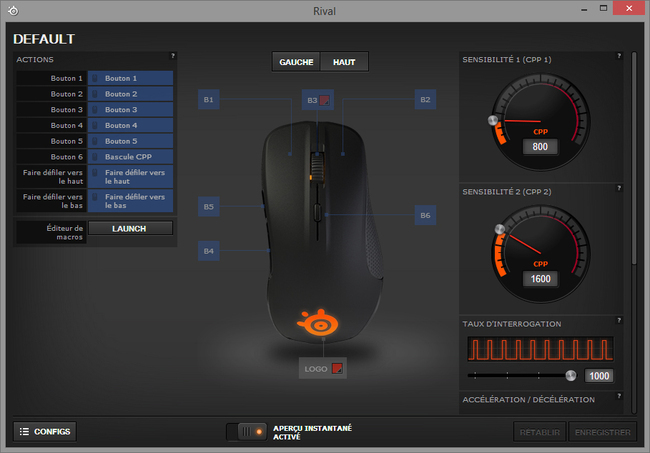Open the B3 wheel illumination color swatch
Screen dimensions: 650x453
click(x=325, y=100)
